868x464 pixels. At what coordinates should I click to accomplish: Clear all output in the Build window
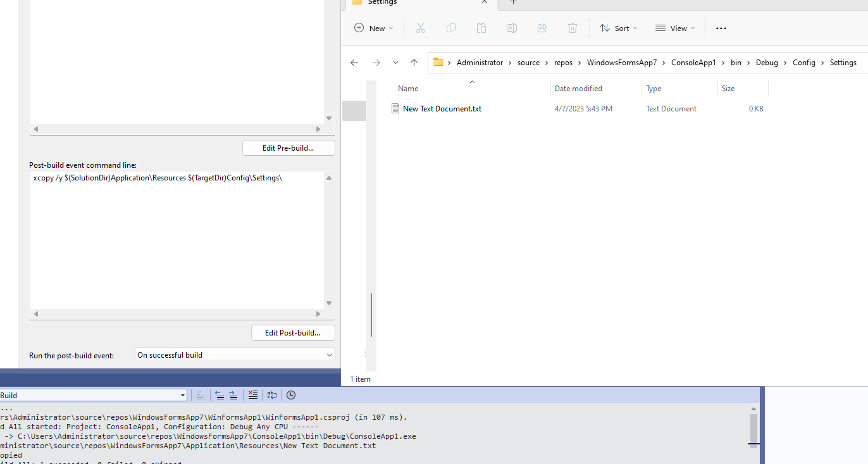(x=252, y=395)
